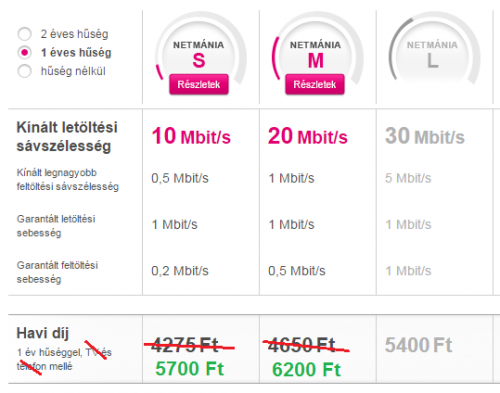The image size is (500, 393).
Task: Click the greyed 30 Mbit/s speed
Action: point(425,136)
